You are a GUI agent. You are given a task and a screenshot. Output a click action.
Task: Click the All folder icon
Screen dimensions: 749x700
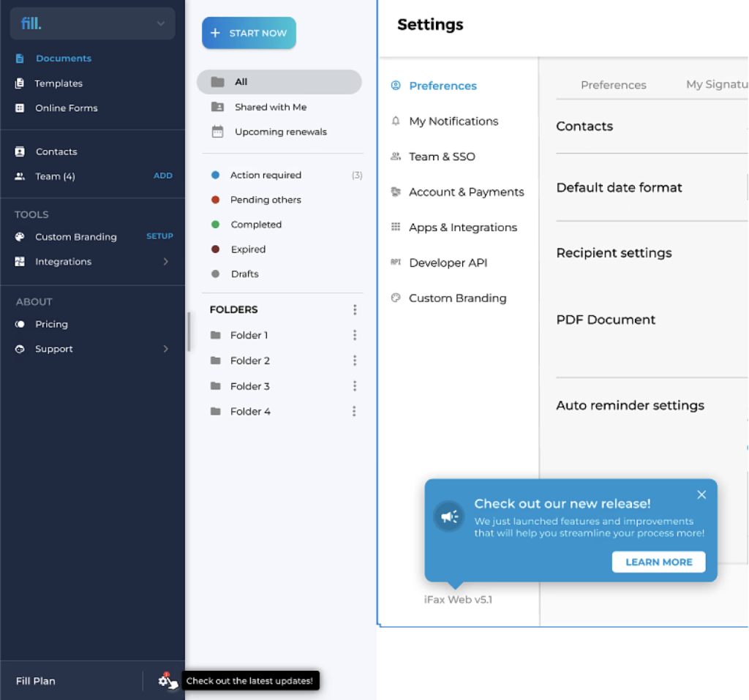click(x=217, y=82)
